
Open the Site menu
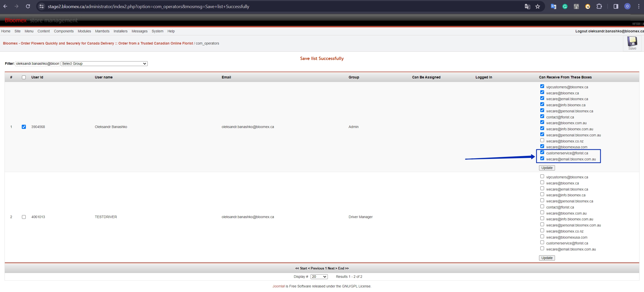(17, 31)
